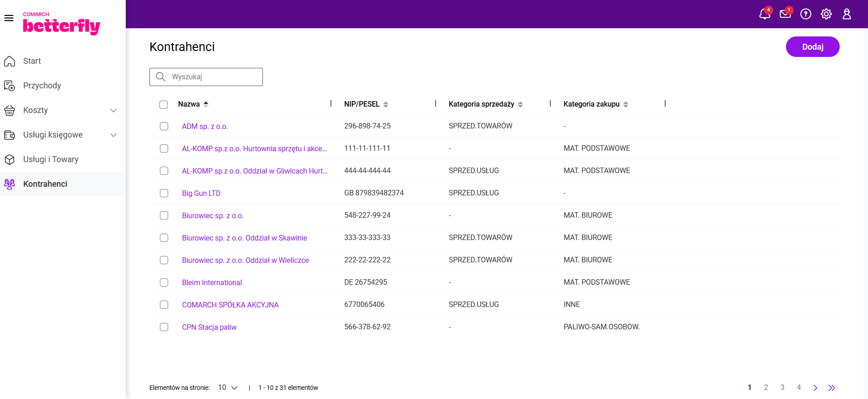Viewport: 868px width, 399px height.
Task: Select all contractors with header checkbox
Action: pos(164,105)
